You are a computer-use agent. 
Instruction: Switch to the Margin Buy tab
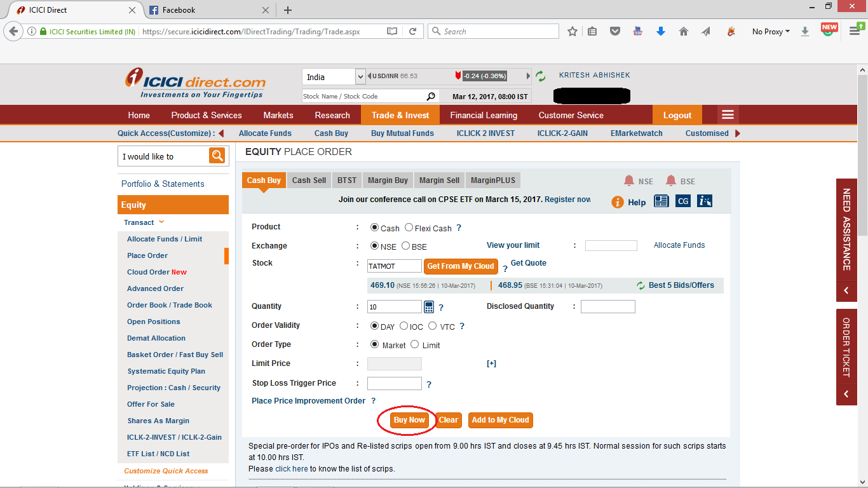coord(388,180)
